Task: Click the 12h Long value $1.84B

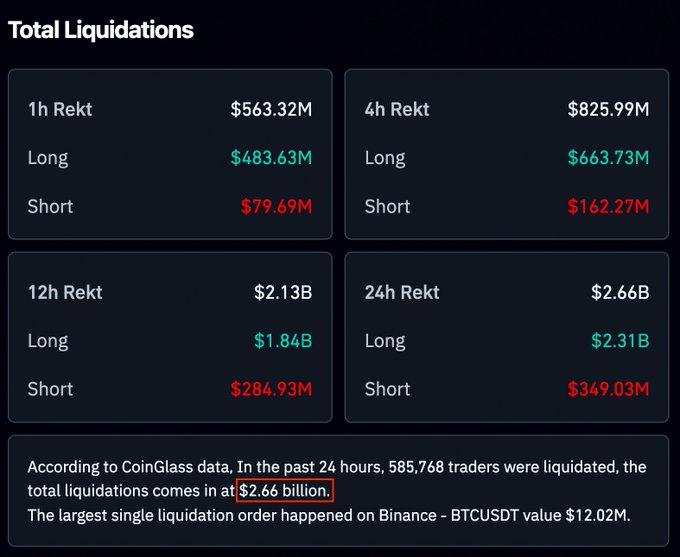Action: click(283, 340)
